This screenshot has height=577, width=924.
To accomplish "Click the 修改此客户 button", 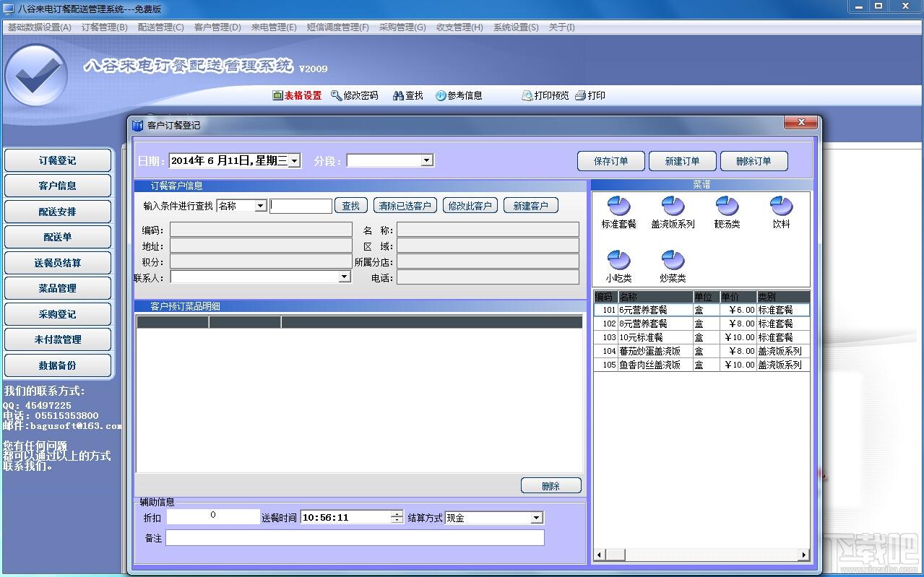I will pyautogui.click(x=470, y=206).
